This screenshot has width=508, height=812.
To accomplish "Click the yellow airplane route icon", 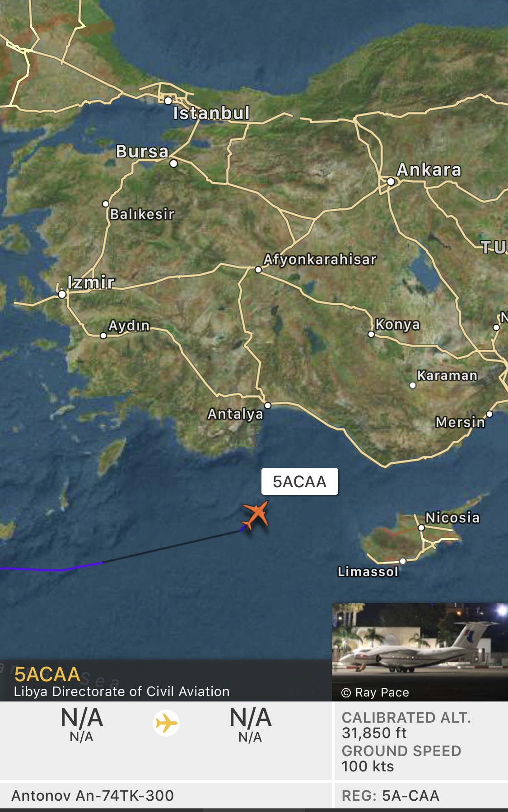I will tap(166, 723).
